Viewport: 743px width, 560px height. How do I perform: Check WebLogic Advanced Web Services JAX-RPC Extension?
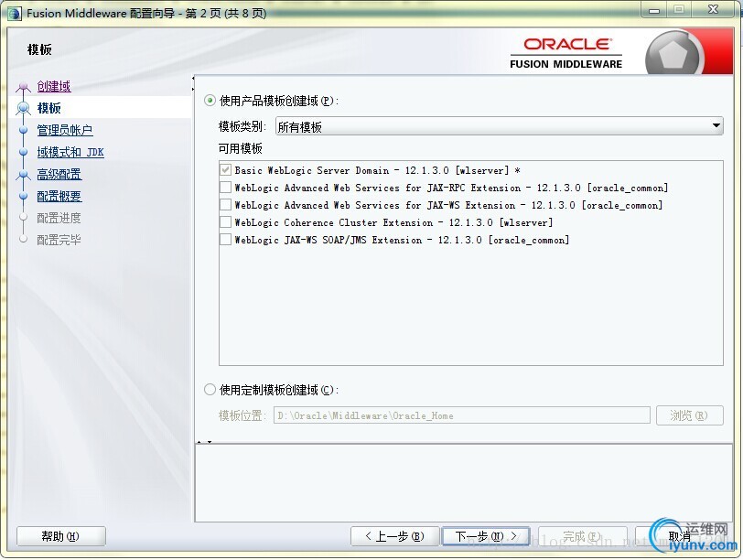225,188
